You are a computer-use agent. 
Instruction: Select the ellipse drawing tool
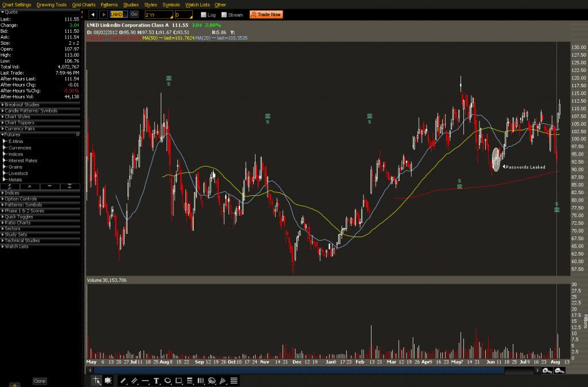pos(168,381)
